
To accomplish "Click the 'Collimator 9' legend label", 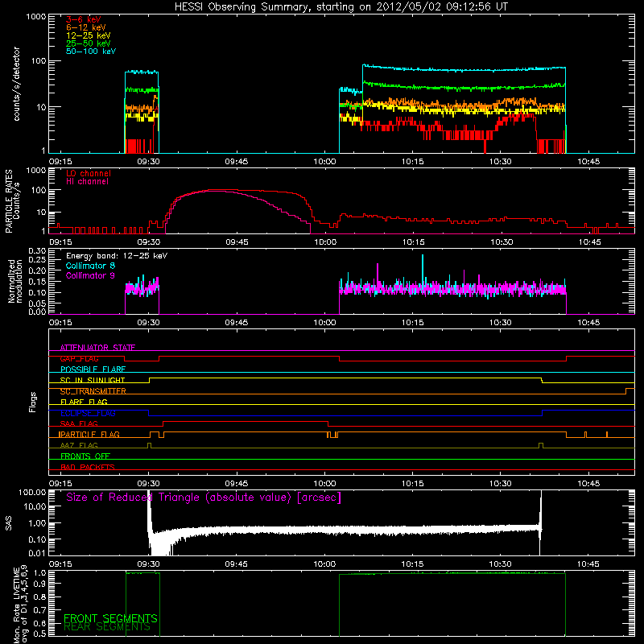I will point(90,275).
